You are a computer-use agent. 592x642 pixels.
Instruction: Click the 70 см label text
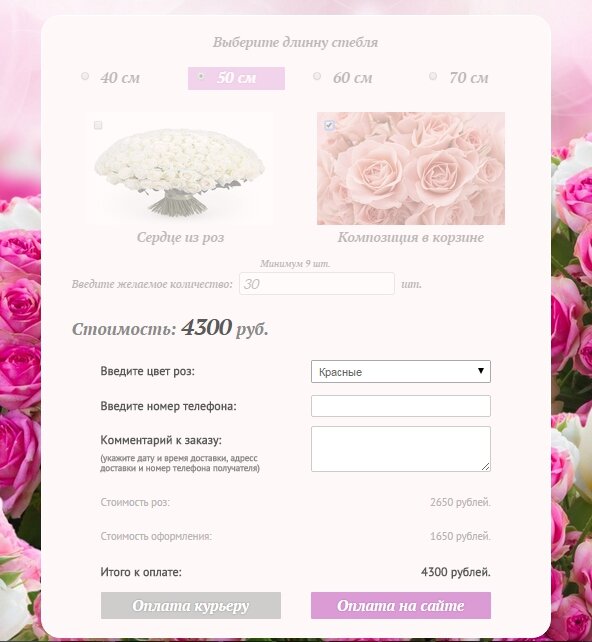click(468, 77)
